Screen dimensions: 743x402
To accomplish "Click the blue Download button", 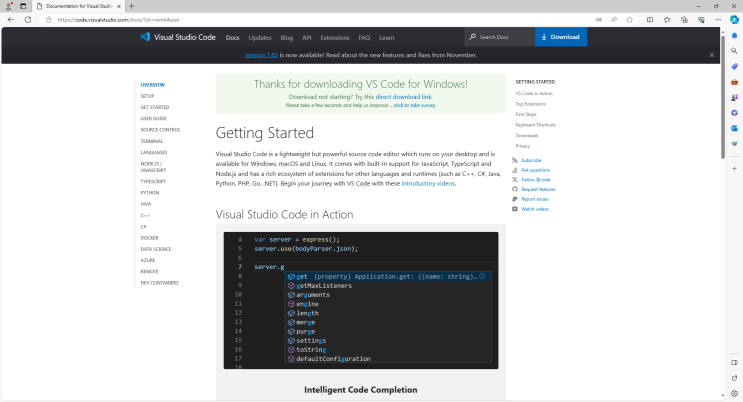I will 561,37.
